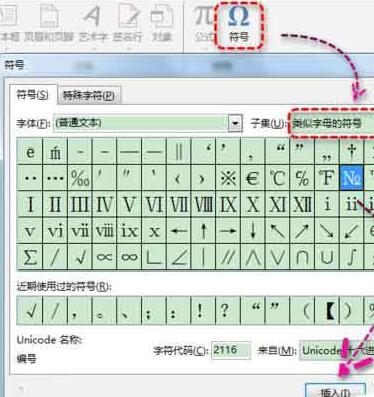Screen dimensions: 374x397
Task: Select Roman numeral Ⅻ in the grid
Action: point(302,204)
